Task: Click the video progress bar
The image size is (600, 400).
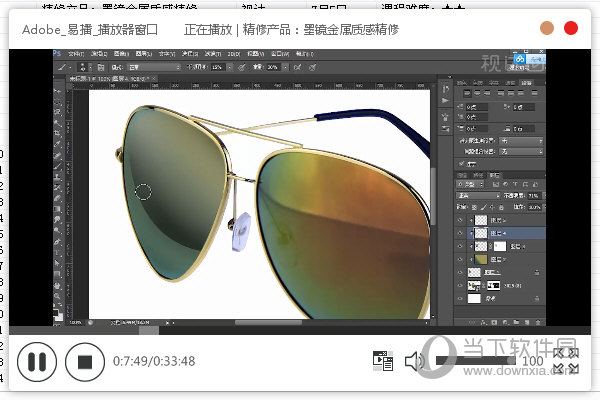Action: (x=300, y=330)
